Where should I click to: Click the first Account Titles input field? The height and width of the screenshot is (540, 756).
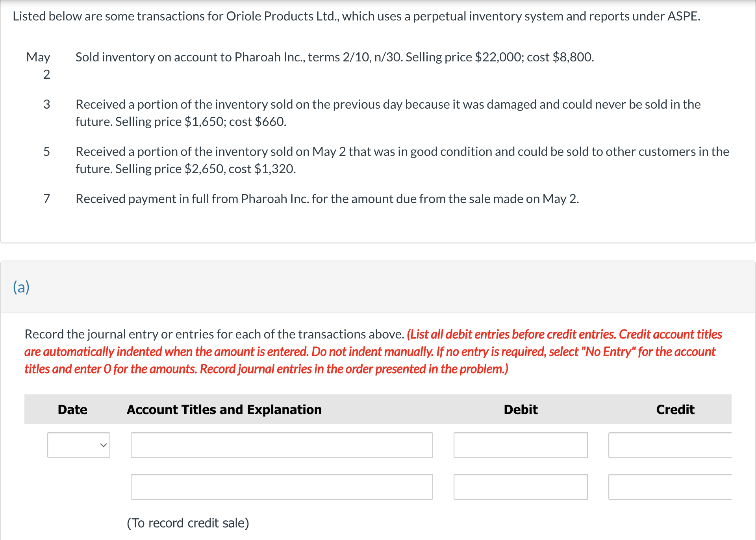(282, 445)
